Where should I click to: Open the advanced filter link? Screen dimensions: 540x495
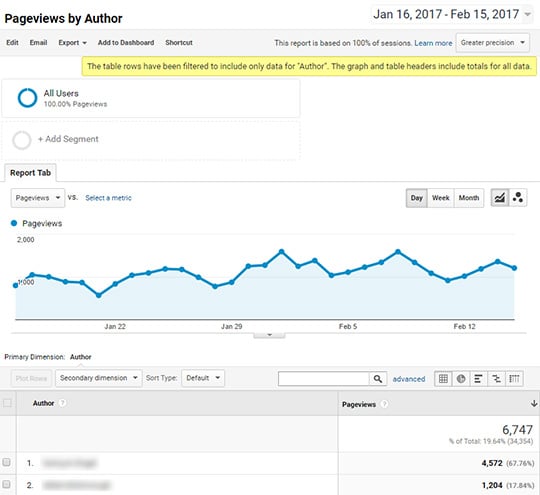click(x=409, y=379)
